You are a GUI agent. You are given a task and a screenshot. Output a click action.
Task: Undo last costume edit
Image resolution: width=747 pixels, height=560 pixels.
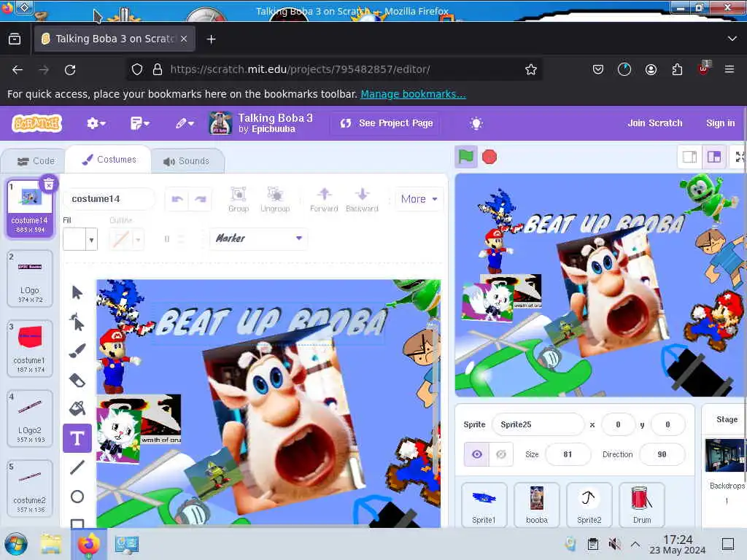tap(177, 199)
